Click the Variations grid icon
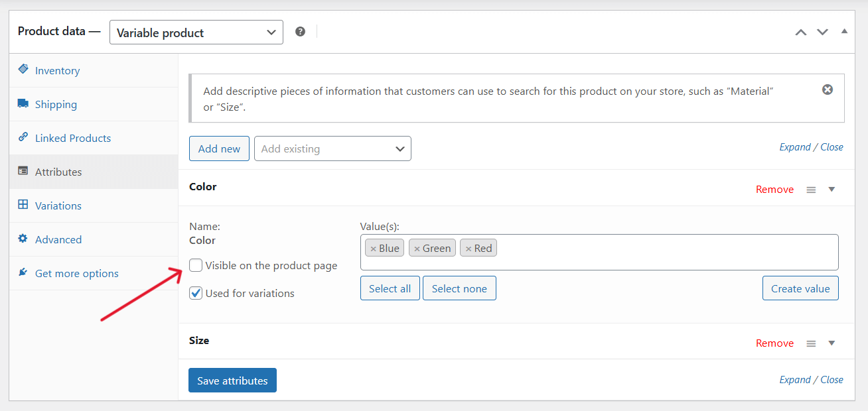The width and height of the screenshot is (868, 411). [22, 206]
